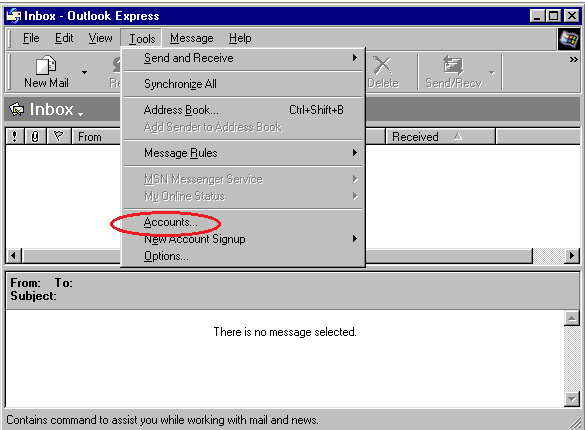Click the New Mail toolbar icon
Viewport: 585px width, 430px height.
point(46,65)
